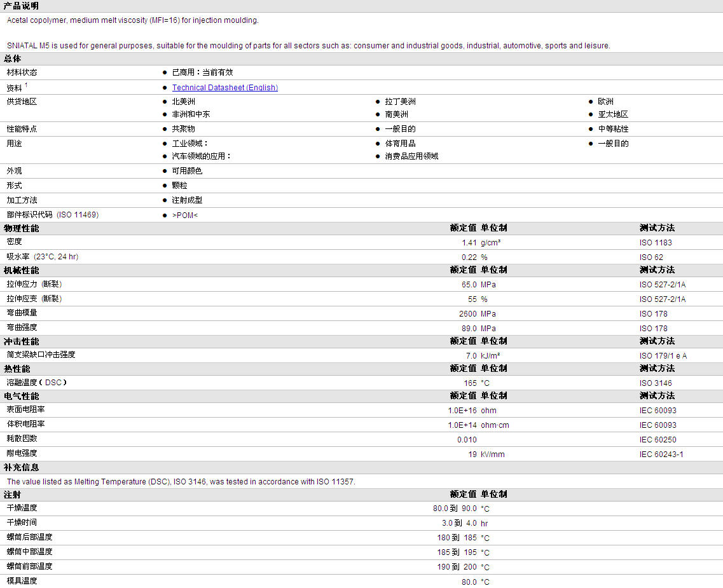Click the '亚太地区' region entry

[613, 114]
